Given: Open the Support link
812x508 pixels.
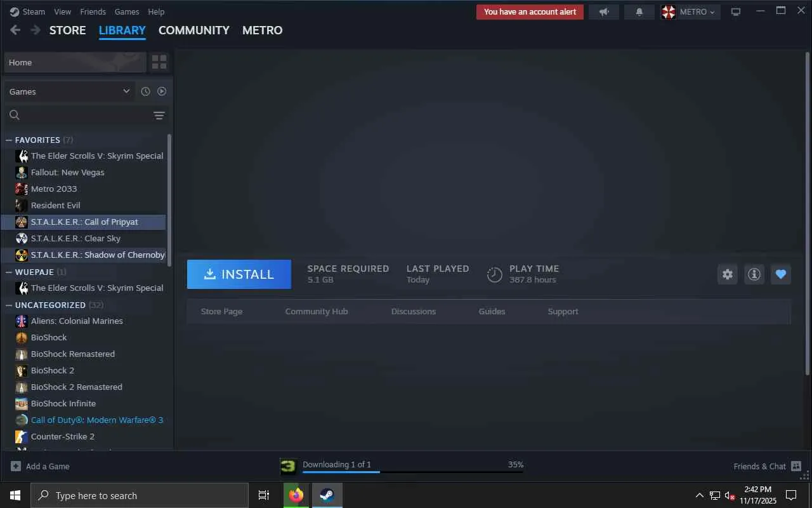Looking at the screenshot, I should pos(563,312).
